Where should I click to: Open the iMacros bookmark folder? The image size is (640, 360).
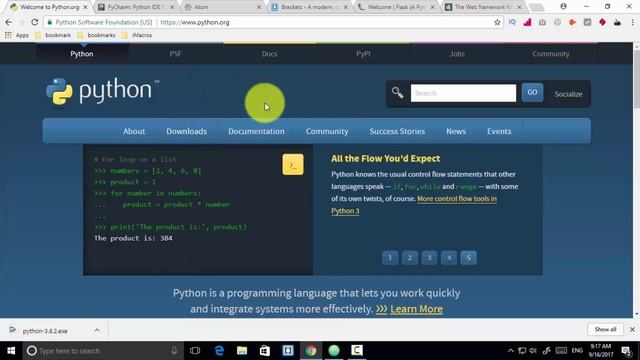[137, 35]
